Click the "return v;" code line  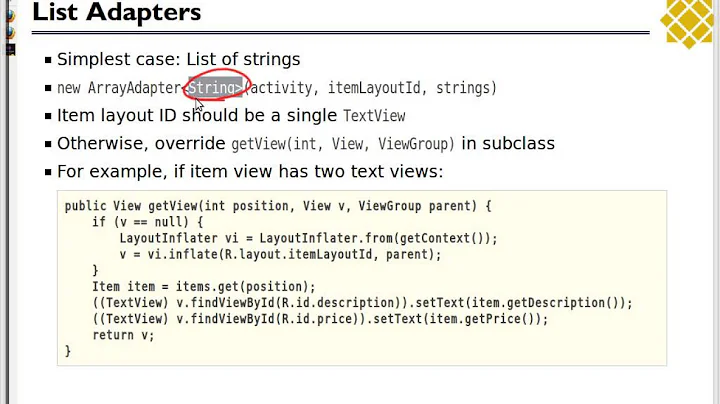[x=124, y=335]
